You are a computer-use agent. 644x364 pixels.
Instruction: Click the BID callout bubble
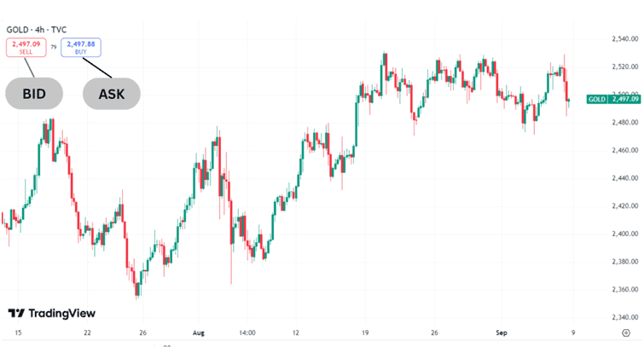34,94
